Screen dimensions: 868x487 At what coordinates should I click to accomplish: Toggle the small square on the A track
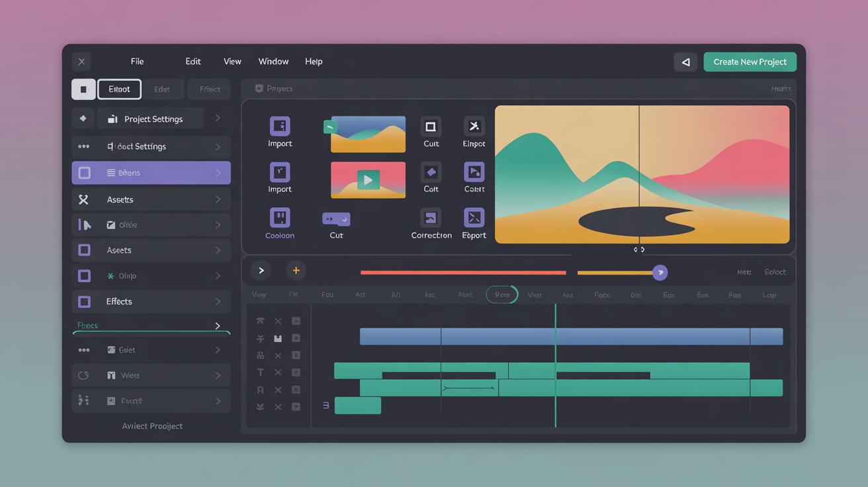tap(296, 390)
